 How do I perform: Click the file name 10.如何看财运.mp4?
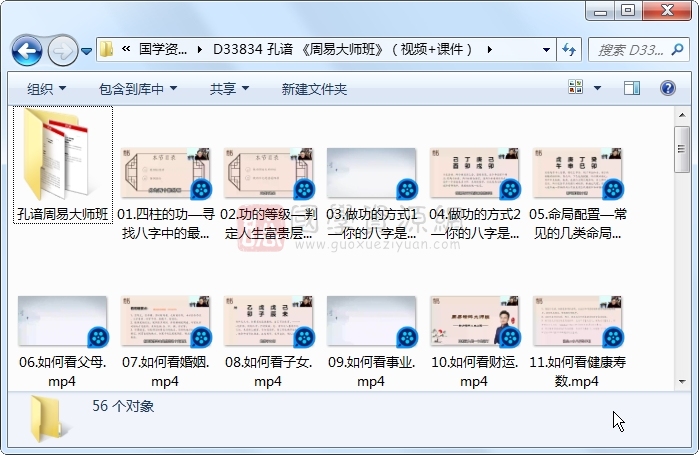click(x=474, y=372)
